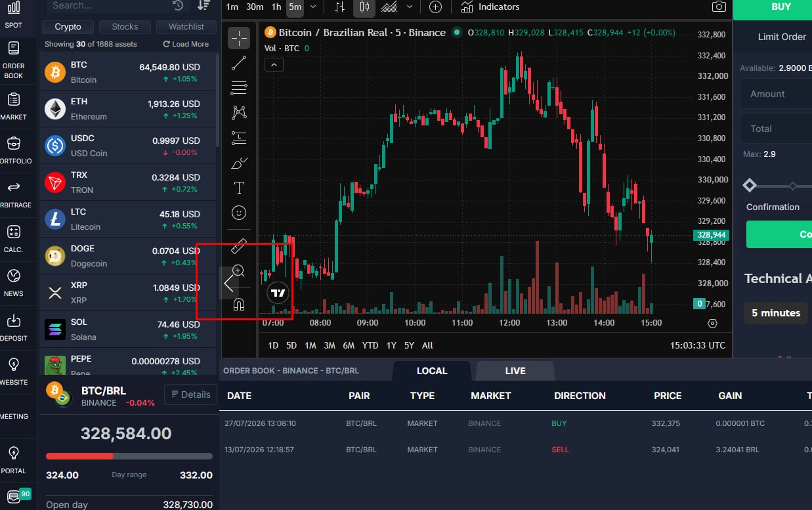
Task: Collapse the side panel with left arrow
Action: pos(227,284)
